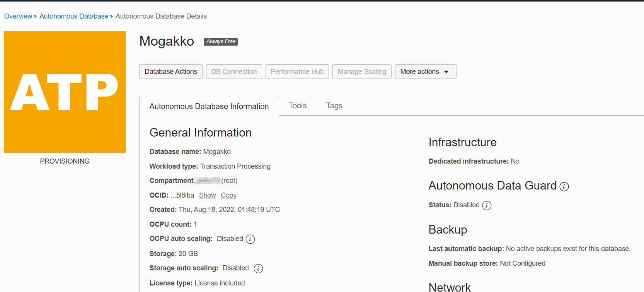
Task: Click the OCPU auto scaling info icon
Action: (250, 239)
